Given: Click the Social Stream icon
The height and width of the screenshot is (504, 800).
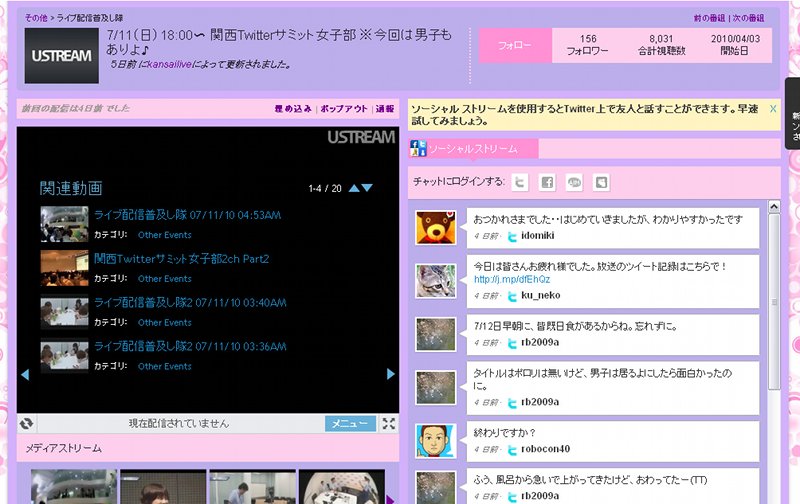Looking at the screenshot, I should coord(418,149).
